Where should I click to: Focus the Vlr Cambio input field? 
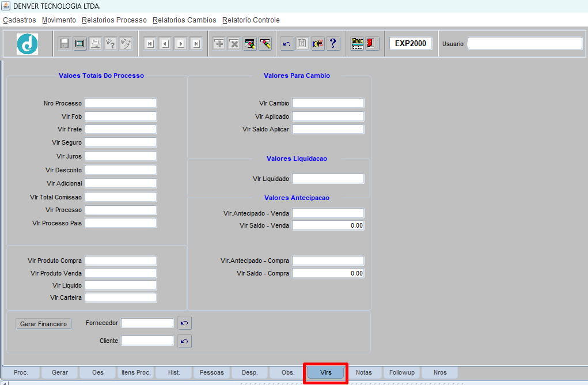(x=328, y=103)
